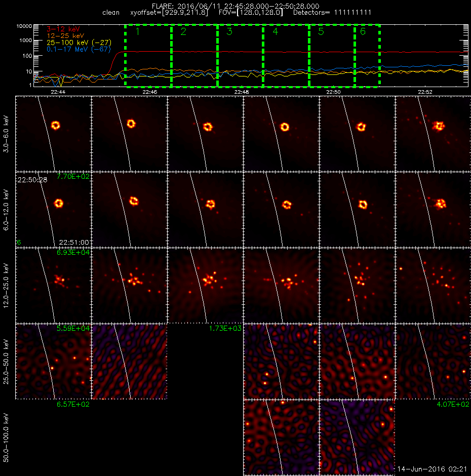Click the 50.0-100.0 keV row label
The width and height of the screenshot is (471, 476).
pos(6,438)
